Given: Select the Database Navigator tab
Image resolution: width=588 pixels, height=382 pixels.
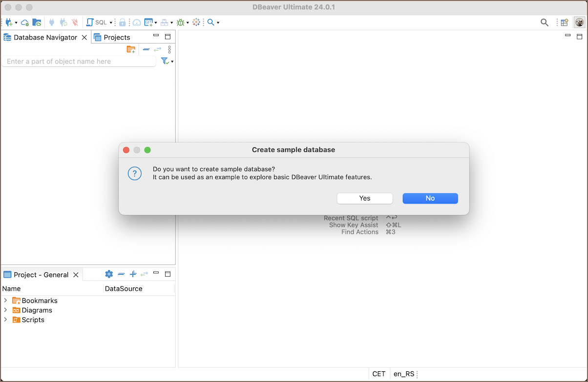Looking at the screenshot, I should click(x=45, y=38).
